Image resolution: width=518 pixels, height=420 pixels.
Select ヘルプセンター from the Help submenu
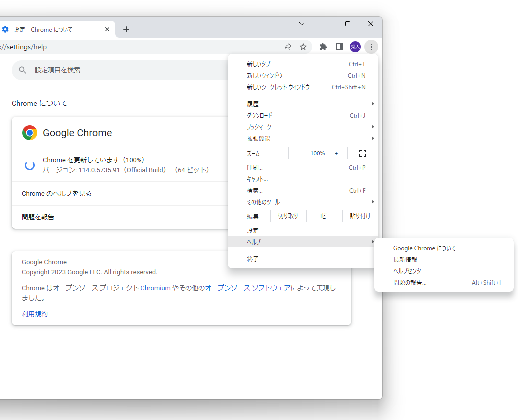point(409,271)
